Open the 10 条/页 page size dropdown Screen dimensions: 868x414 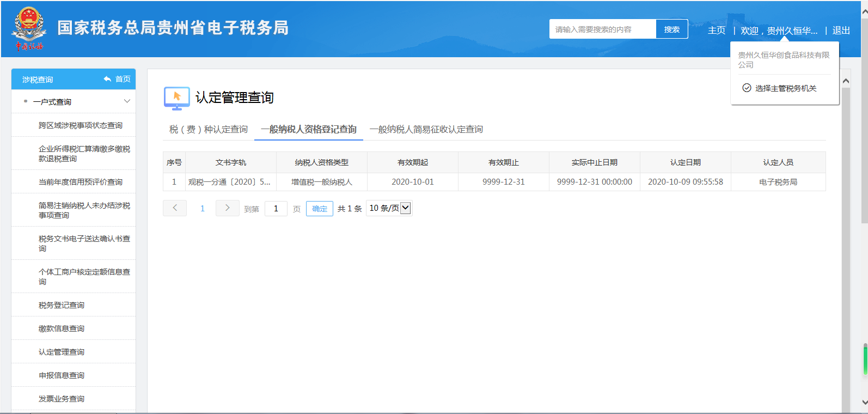389,208
